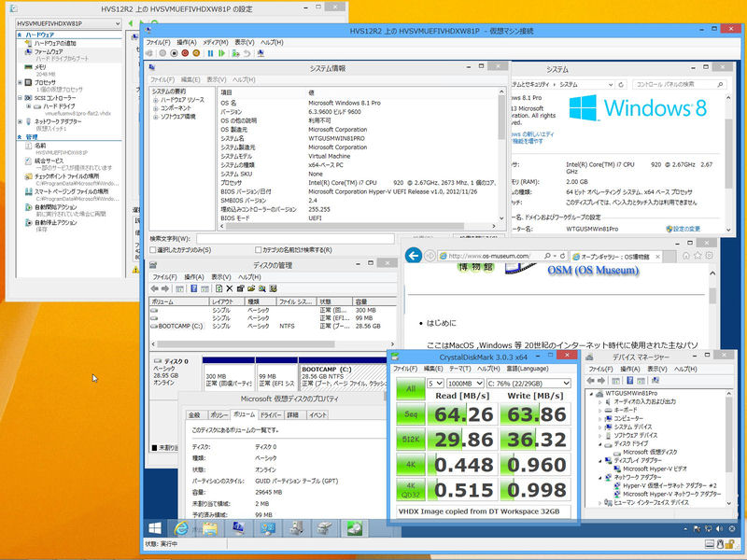Check the selected category only search checkbox
747x560 pixels.
pos(153,250)
